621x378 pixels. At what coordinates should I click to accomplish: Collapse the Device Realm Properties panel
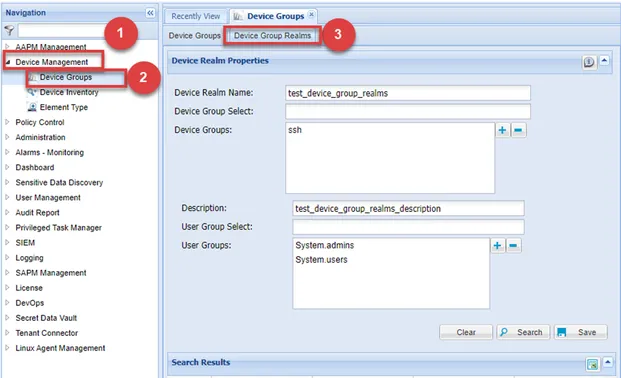604,61
